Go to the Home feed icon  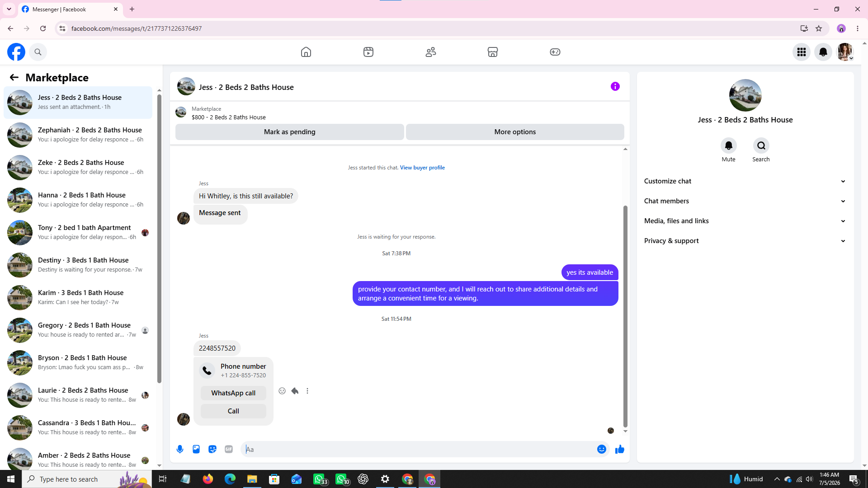tap(306, 52)
